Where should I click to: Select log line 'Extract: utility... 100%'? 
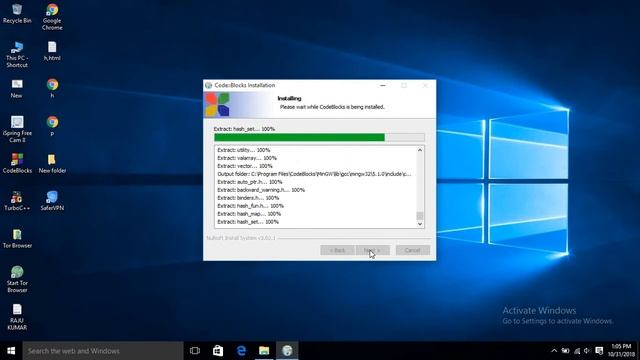[244, 150]
